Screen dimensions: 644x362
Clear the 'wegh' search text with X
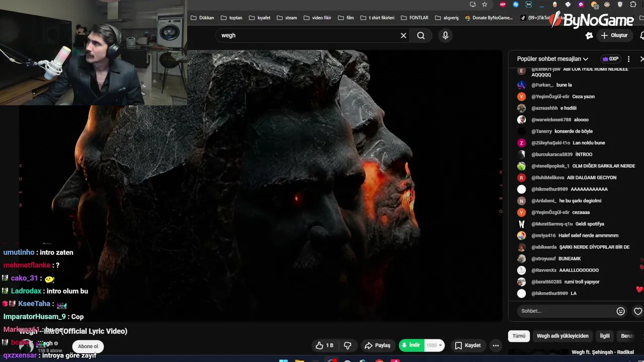pos(403,35)
